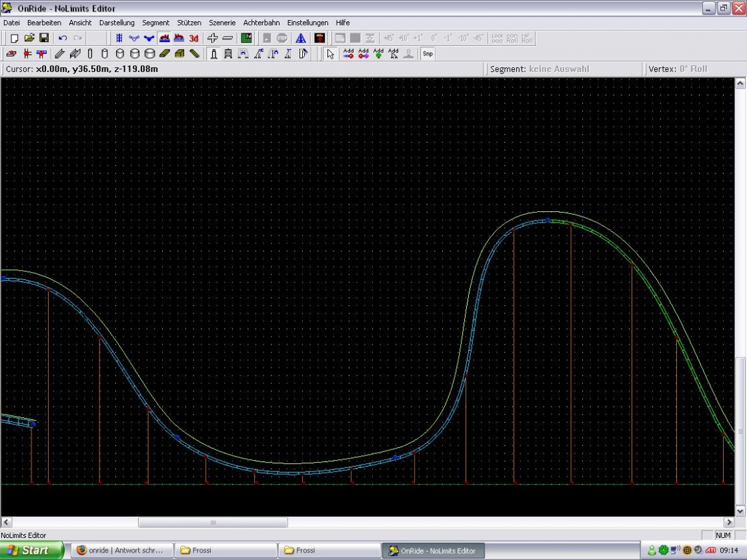Open the Stützen menu
Screen dimensions: 747x560
(189, 23)
